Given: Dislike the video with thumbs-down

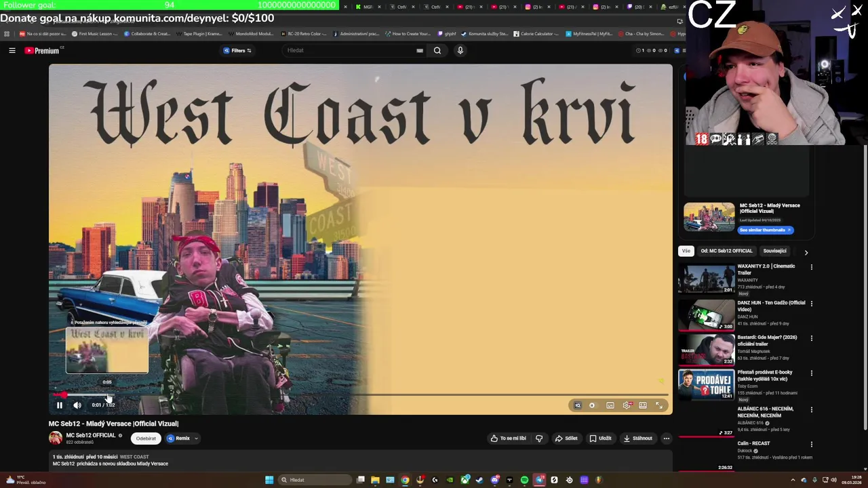Looking at the screenshot, I should [539, 439].
